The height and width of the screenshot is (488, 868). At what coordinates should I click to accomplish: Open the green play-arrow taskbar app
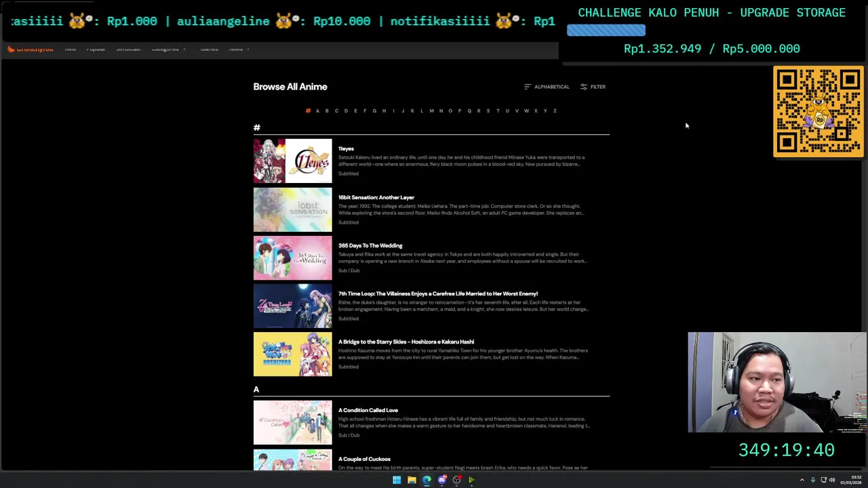pyautogui.click(x=471, y=480)
